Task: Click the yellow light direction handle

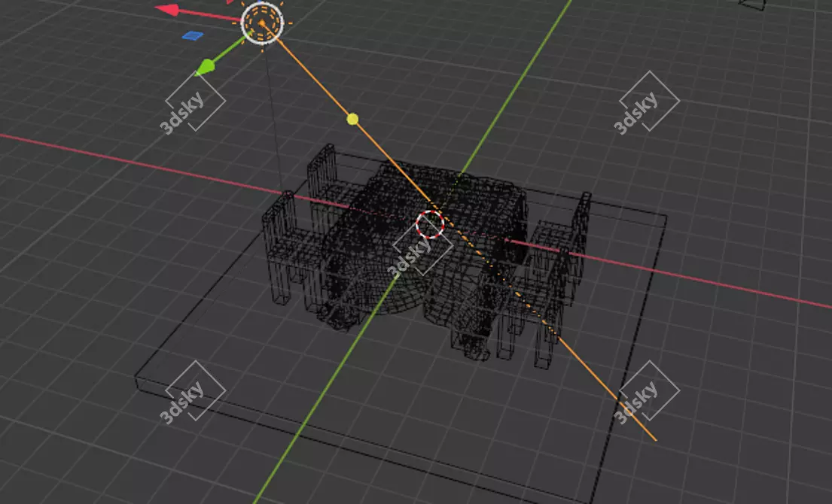Action: [x=352, y=120]
